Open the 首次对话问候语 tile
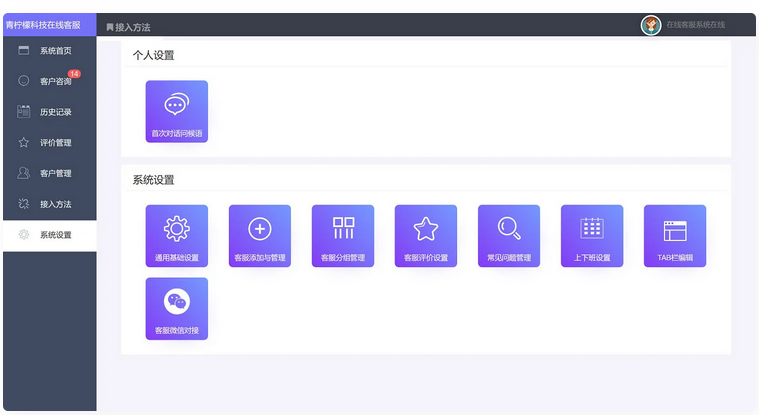The height and width of the screenshot is (415, 759). [177, 111]
